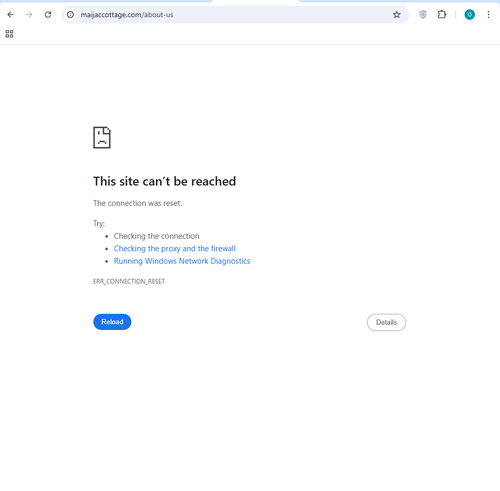Open Chrome's three-dot menu
500x491 pixels.
pyautogui.click(x=488, y=15)
